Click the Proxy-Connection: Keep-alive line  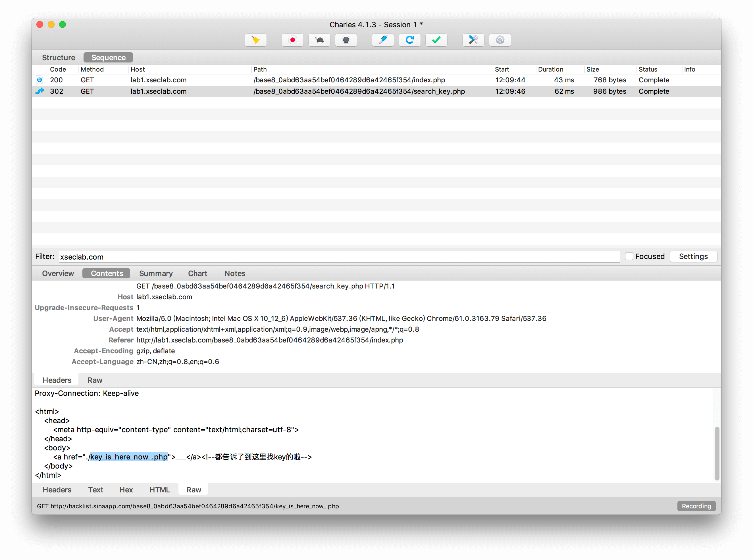87,394
